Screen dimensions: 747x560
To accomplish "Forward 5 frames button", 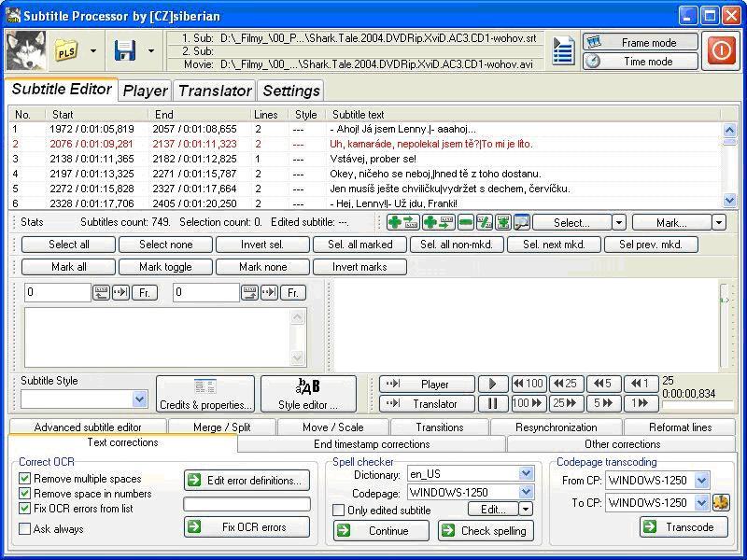I will [x=603, y=404].
